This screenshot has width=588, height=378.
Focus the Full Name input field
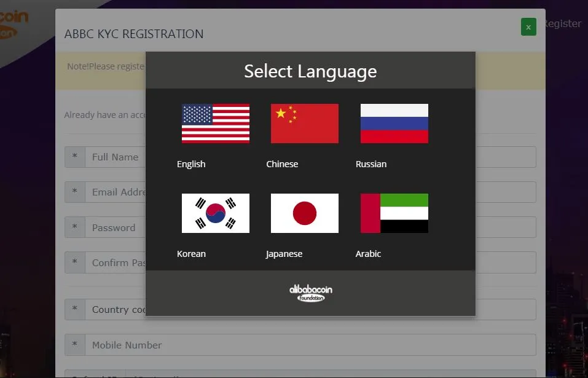pyautogui.click(x=310, y=157)
